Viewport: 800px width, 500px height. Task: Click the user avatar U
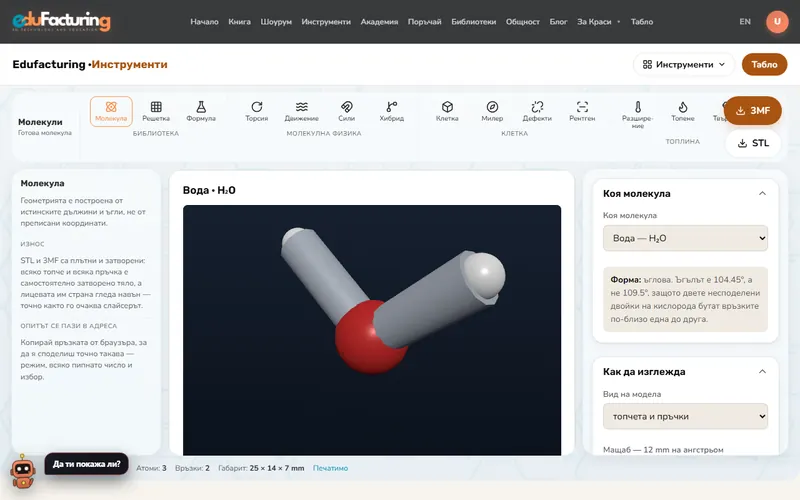[777, 21]
